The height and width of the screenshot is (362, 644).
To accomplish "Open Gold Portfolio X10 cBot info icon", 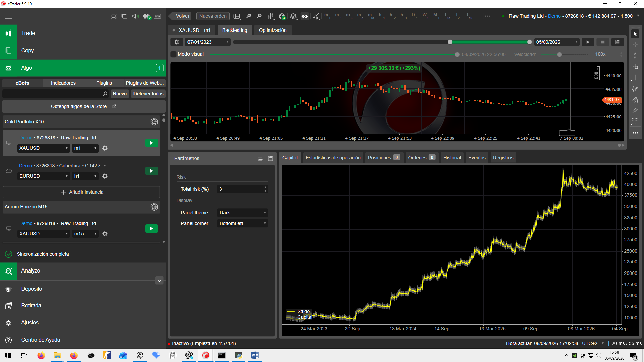I will click(154, 122).
